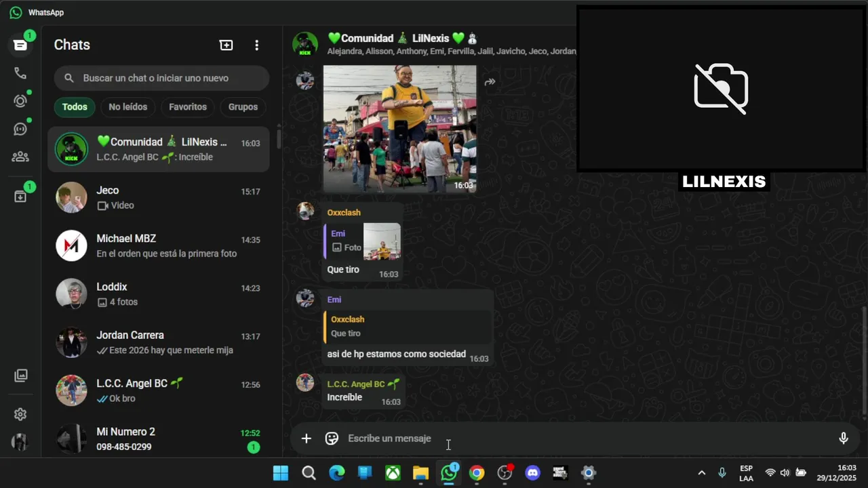Viewport: 868px width, 488px height.
Task: Open the Status updates icon
Action: tap(20, 101)
